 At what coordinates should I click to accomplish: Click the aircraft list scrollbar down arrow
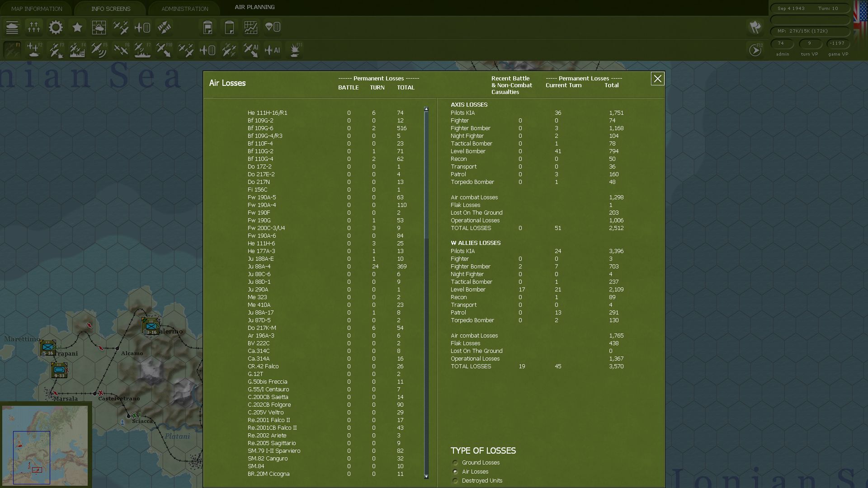tap(426, 477)
